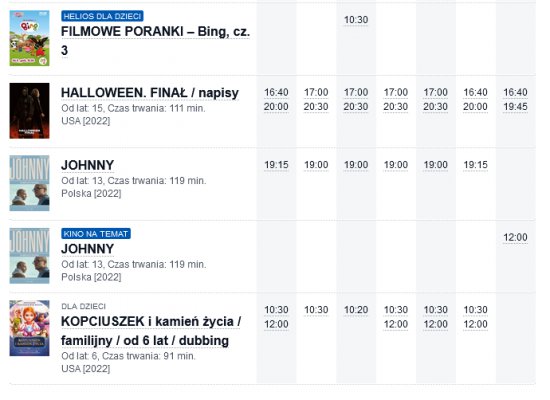Click the KINO NA TEMAT badge

point(96,234)
